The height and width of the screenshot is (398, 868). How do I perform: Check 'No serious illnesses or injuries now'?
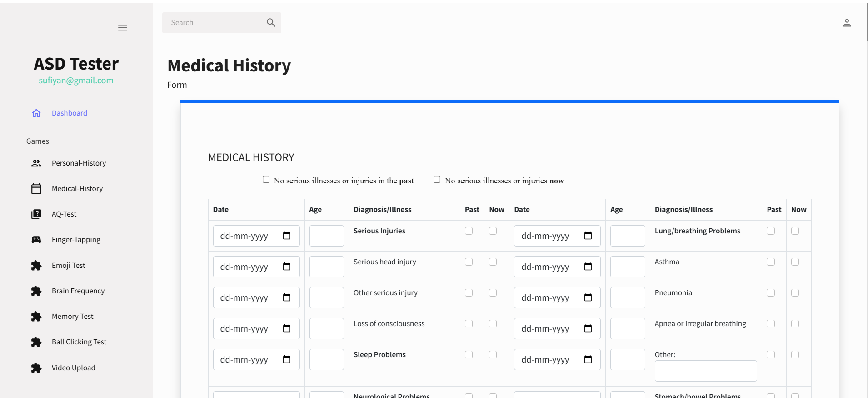437,180
